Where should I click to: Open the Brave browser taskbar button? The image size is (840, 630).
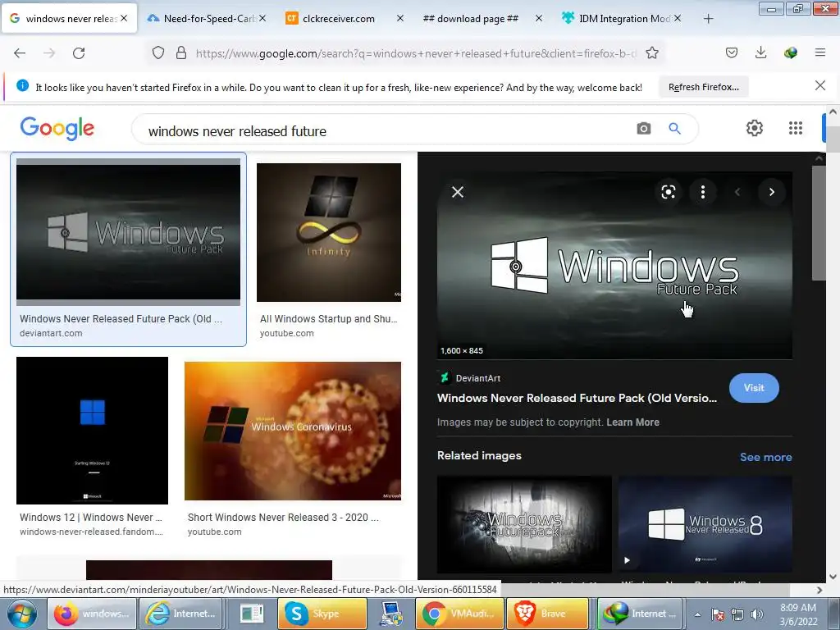[x=547, y=614]
